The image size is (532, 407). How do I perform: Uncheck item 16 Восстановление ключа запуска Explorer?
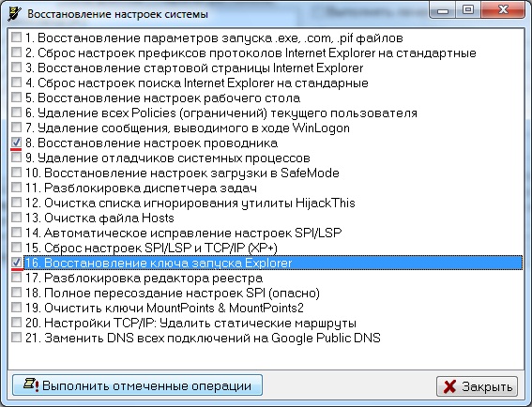[x=16, y=263]
